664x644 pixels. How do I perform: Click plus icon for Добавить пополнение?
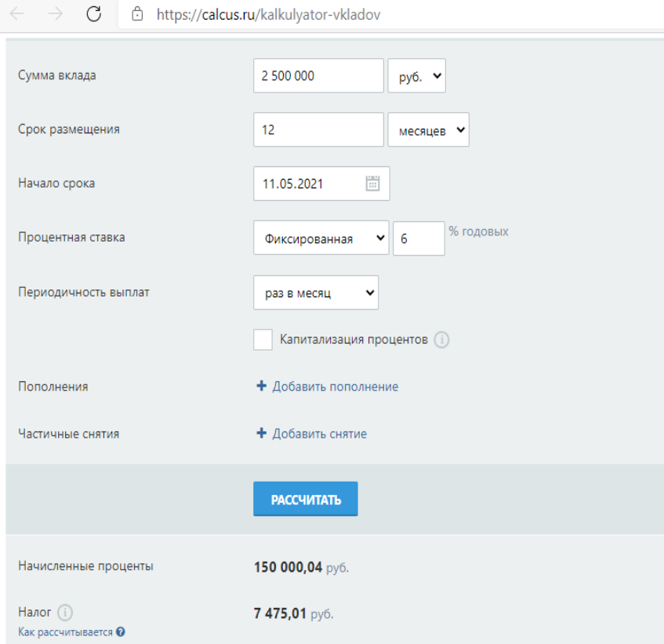(261, 386)
